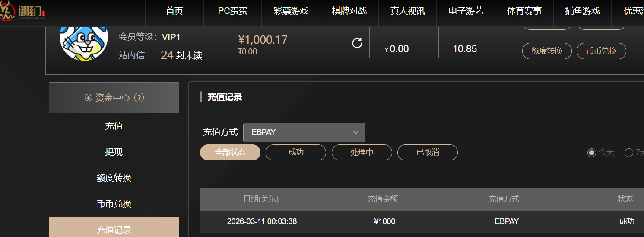The image size is (644, 237).
Task: Switch to 提现 in the sidebar
Action: tap(114, 152)
